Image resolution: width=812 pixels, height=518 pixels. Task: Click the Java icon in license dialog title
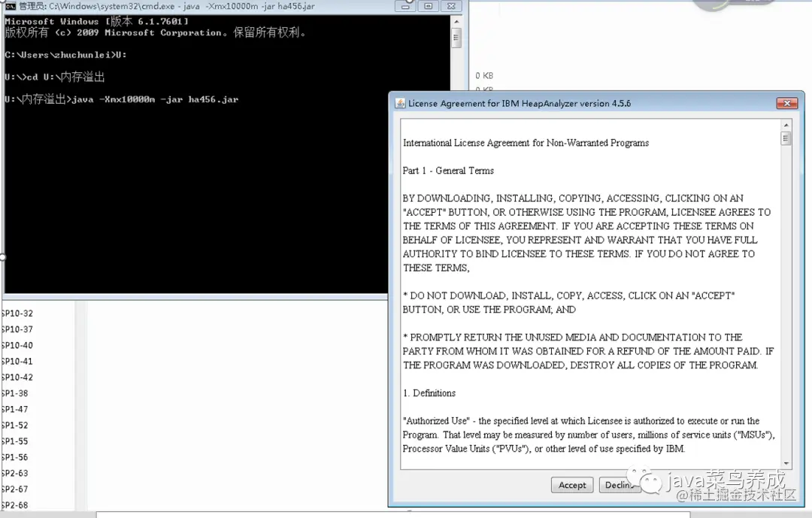coord(400,103)
